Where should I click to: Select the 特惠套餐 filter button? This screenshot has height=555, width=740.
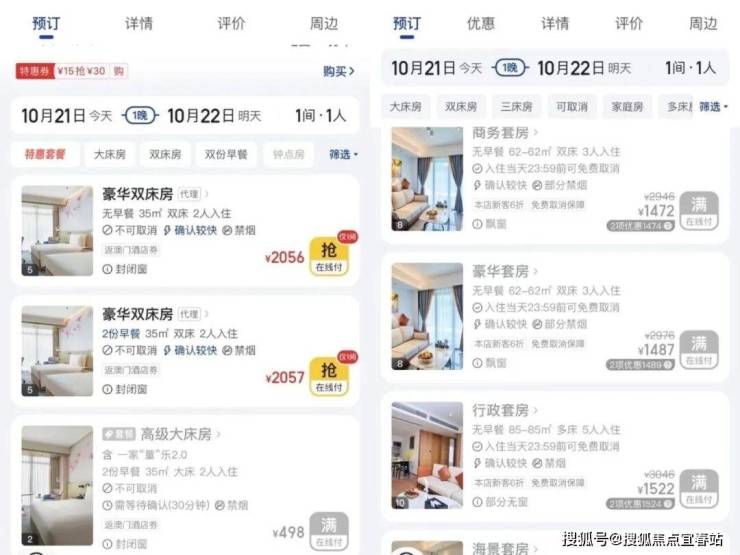pos(45,154)
